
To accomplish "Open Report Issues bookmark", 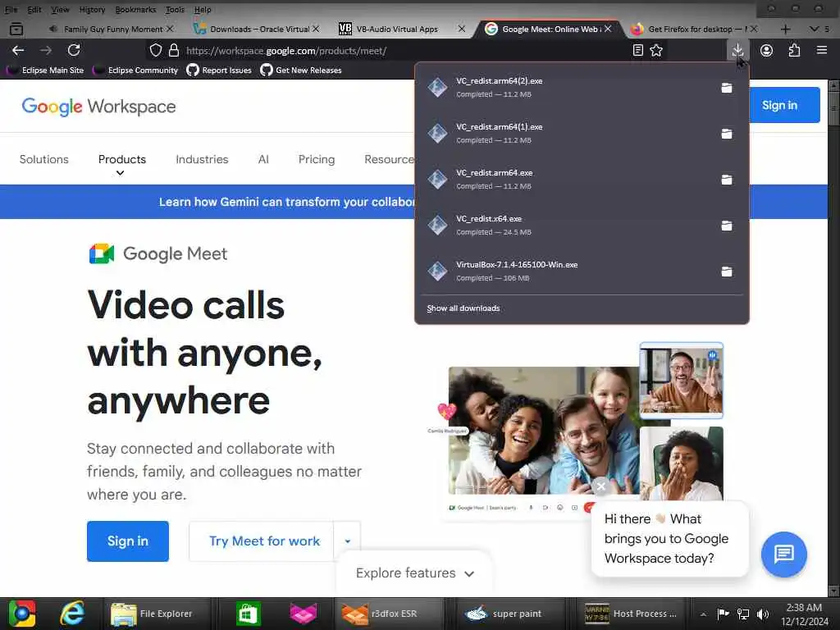I will pyautogui.click(x=219, y=71).
